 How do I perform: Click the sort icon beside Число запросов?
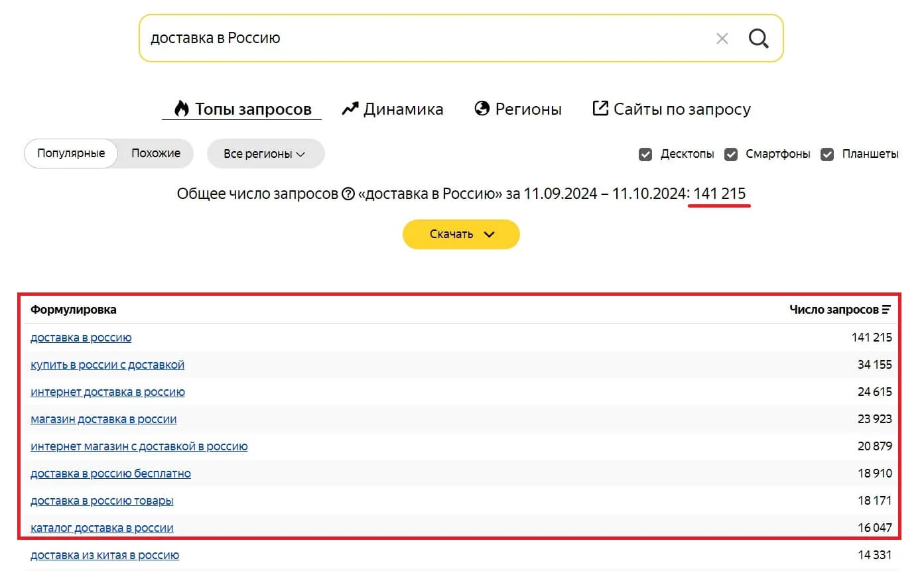click(886, 310)
